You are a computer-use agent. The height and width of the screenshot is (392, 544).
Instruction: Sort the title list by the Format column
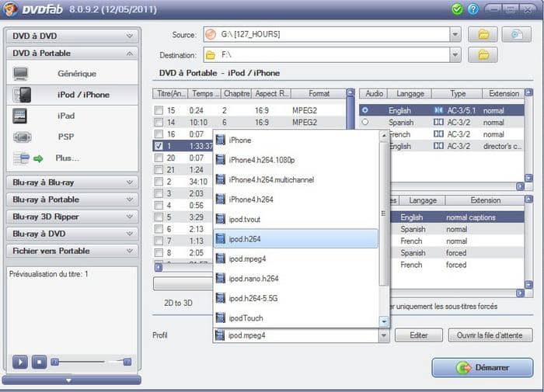[x=319, y=93]
